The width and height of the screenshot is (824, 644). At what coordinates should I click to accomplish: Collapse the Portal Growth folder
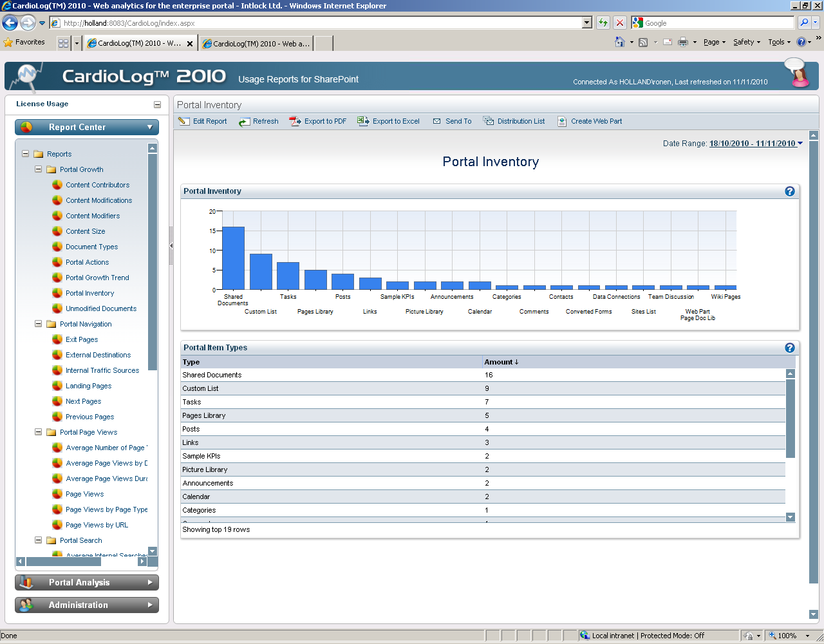[38, 169]
